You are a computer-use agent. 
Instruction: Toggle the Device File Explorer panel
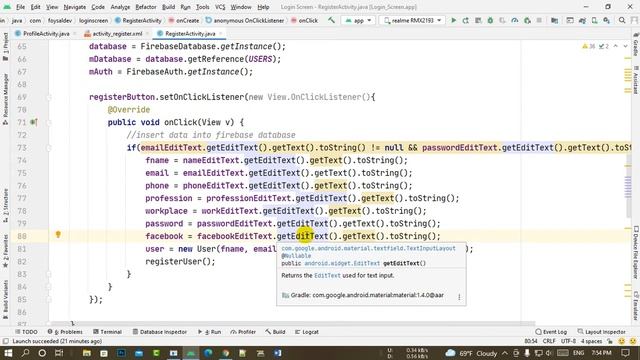636,252
